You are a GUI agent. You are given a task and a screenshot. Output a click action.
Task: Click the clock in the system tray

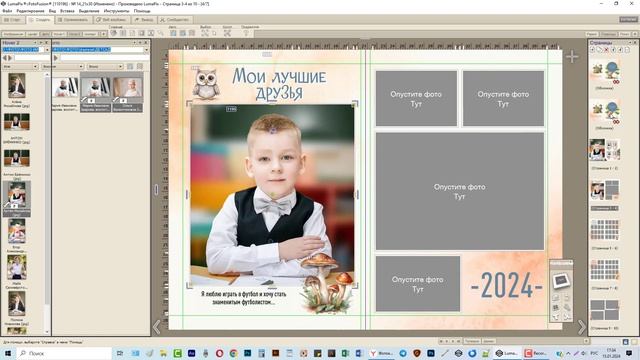(x=611, y=353)
